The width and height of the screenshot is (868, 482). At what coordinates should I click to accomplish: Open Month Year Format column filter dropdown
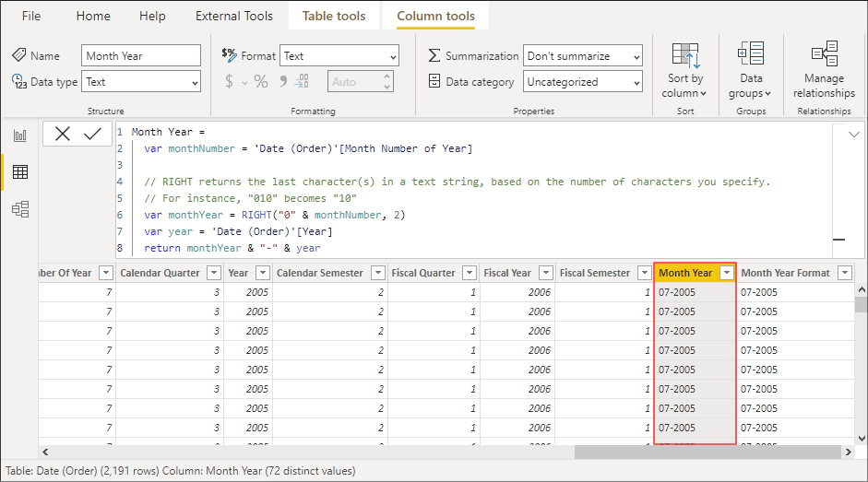pyautogui.click(x=845, y=273)
